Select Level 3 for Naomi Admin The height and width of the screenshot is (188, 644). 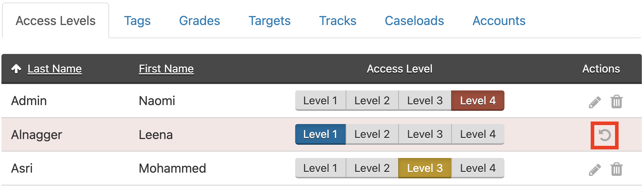(x=425, y=100)
